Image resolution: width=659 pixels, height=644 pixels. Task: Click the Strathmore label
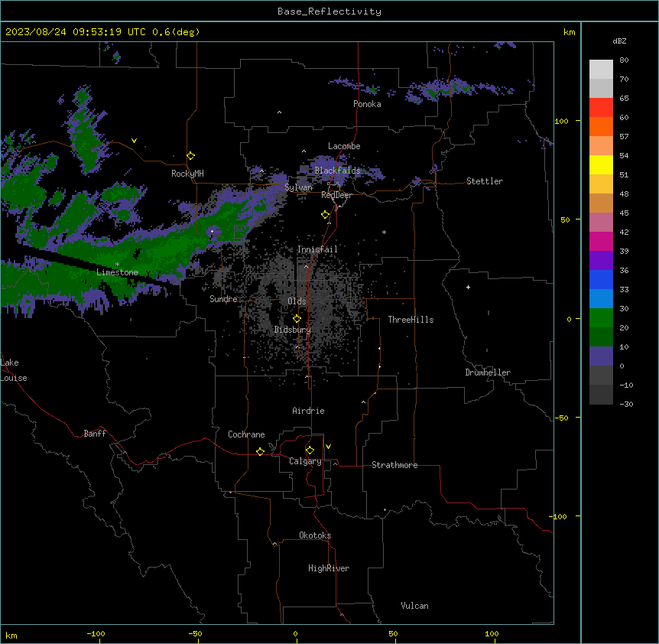(x=394, y=465)
